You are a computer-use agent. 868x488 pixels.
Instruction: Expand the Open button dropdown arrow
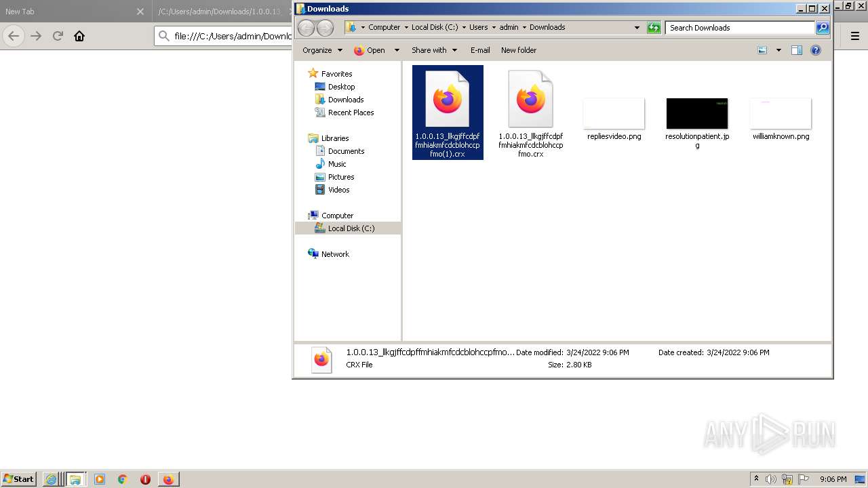397,50
